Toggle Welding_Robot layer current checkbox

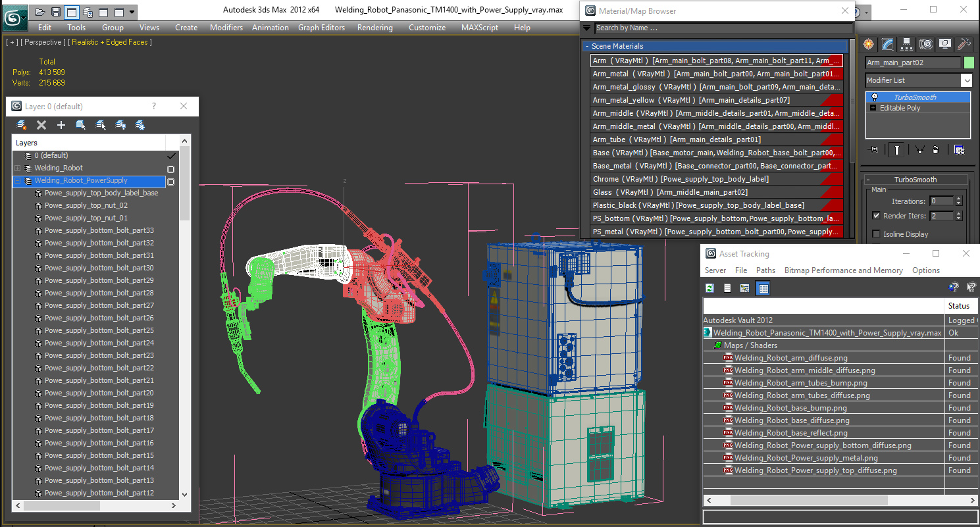170,168
